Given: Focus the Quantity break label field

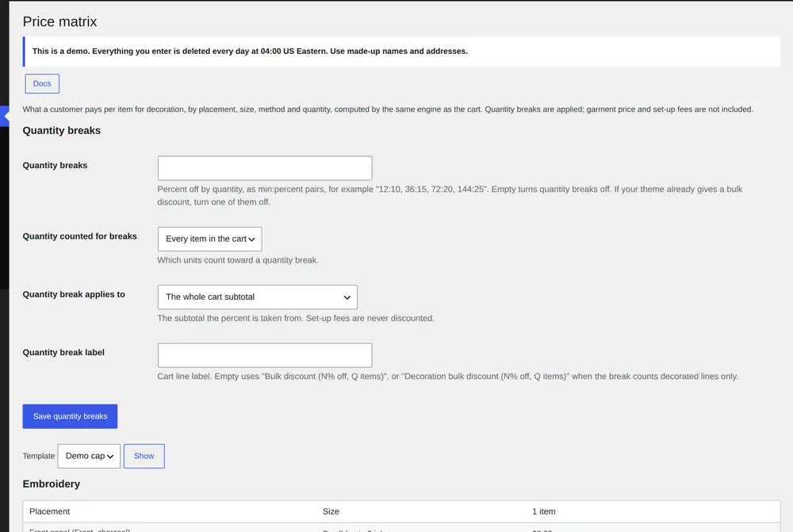Looking at the screenshot, I should pos(265,355).
